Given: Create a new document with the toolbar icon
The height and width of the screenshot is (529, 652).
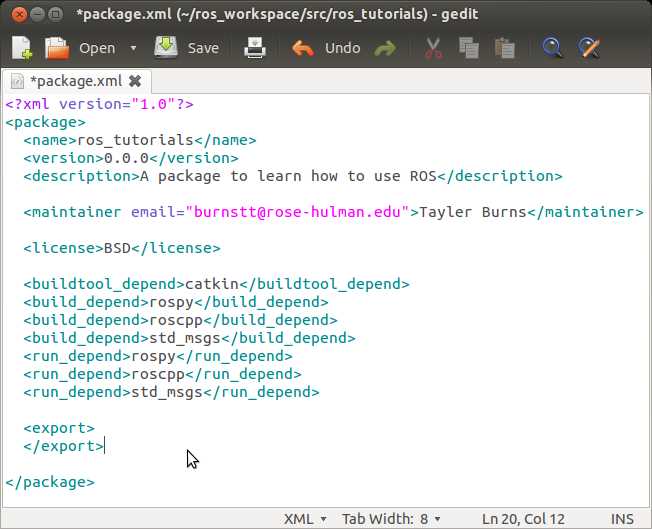Looking at the screenshot, I should pos(22,48).
